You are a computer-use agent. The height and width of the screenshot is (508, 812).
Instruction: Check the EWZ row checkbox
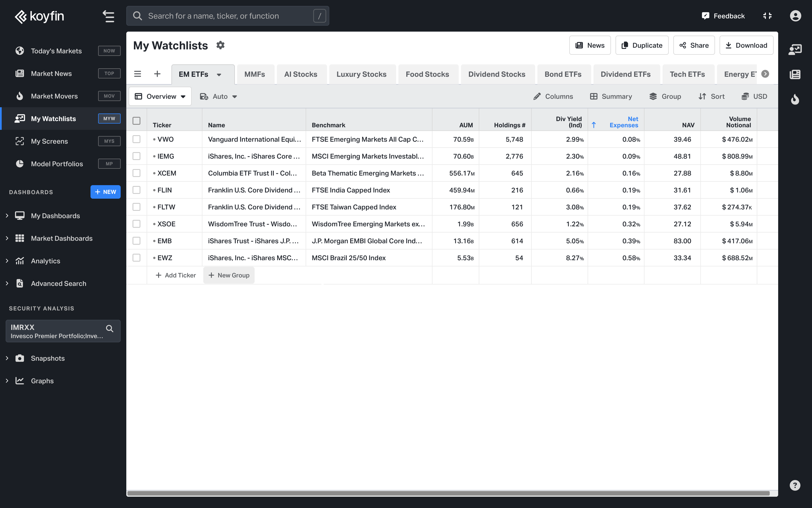click(136, 258)
